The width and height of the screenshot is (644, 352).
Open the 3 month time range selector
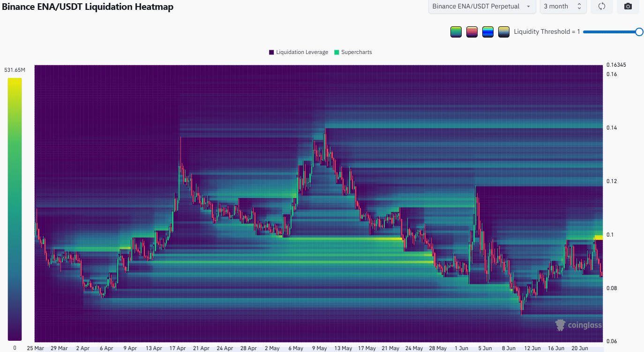point(562,7)
